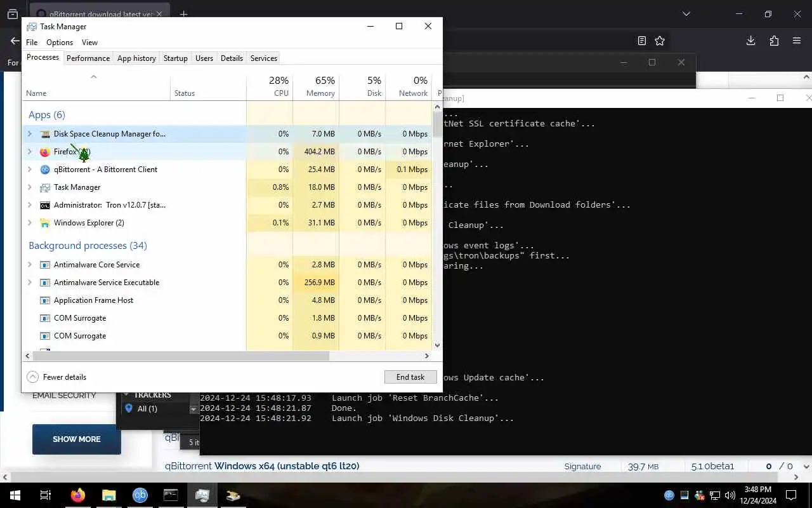Switch to Firefox from the taskbar
Viewport: 812px width, 508px height.
(78, 495)
